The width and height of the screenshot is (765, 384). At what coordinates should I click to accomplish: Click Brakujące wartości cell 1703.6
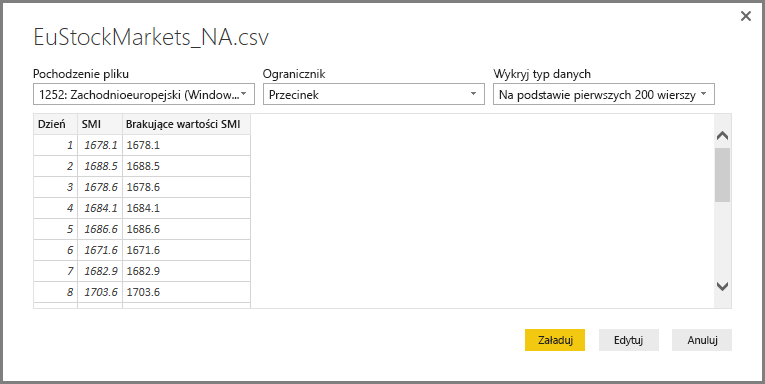[x=186, y=292]
